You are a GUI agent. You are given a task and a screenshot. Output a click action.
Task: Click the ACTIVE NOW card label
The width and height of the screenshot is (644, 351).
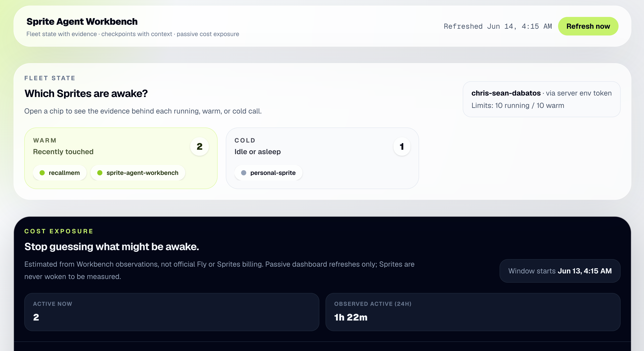[x=53, y=304]
